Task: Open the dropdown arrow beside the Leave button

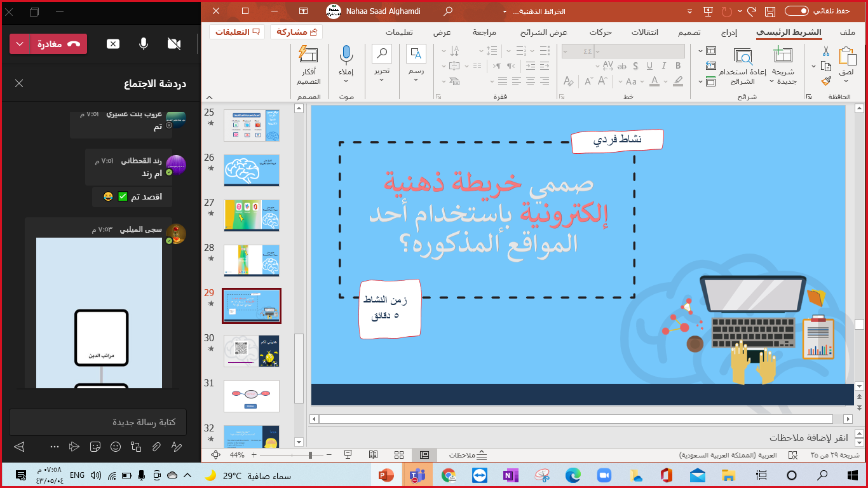Action: [20, 44]
